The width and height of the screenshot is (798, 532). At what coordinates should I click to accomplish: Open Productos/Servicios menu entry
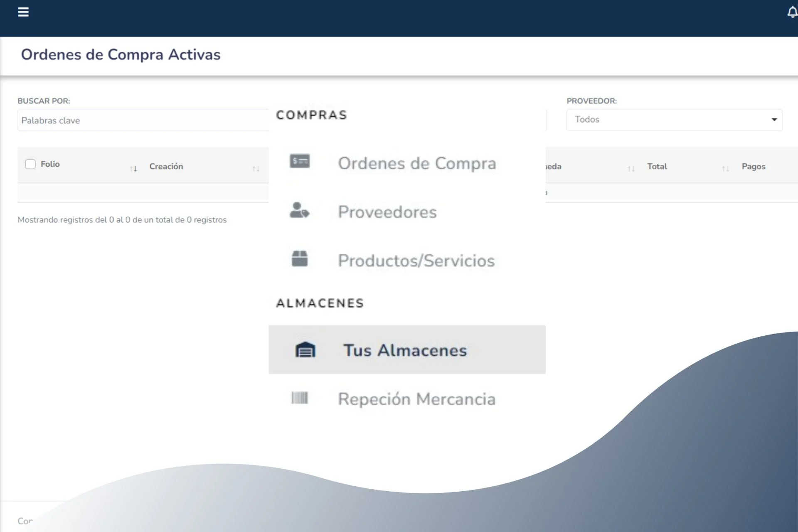pos(416,261)
